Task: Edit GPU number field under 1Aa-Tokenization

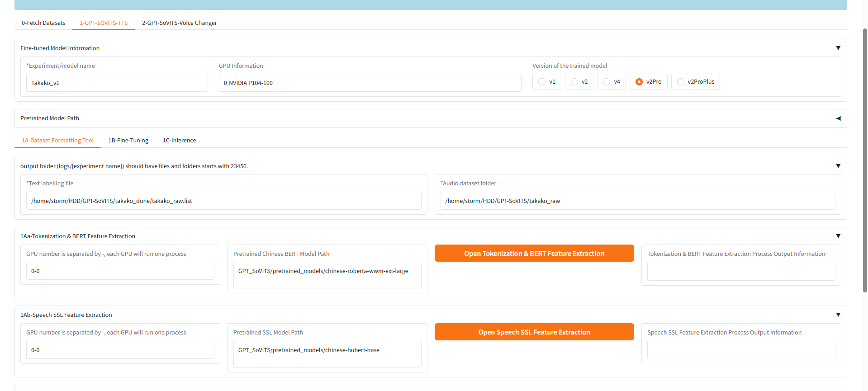Action: [x=120, y=271]
